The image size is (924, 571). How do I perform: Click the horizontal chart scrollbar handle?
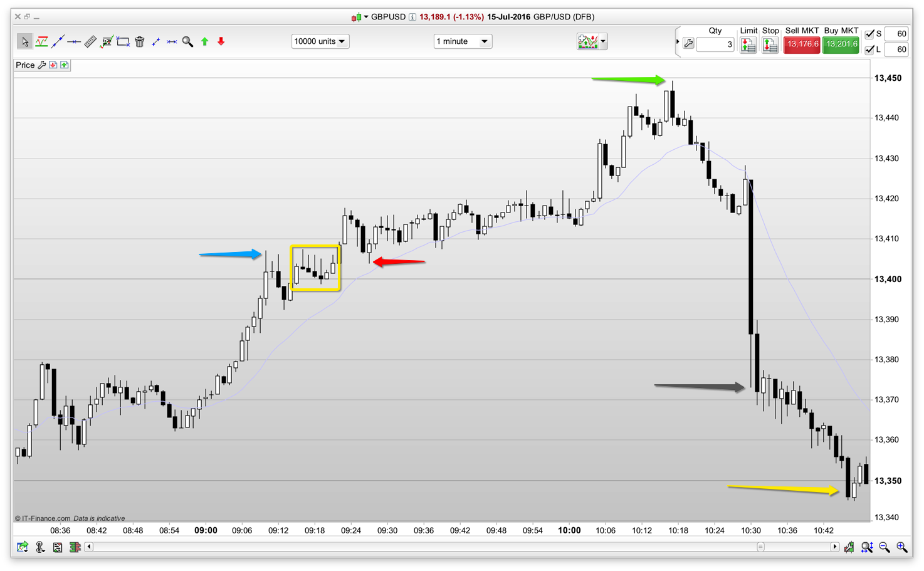pyautogui.click(x=760, y=547)
